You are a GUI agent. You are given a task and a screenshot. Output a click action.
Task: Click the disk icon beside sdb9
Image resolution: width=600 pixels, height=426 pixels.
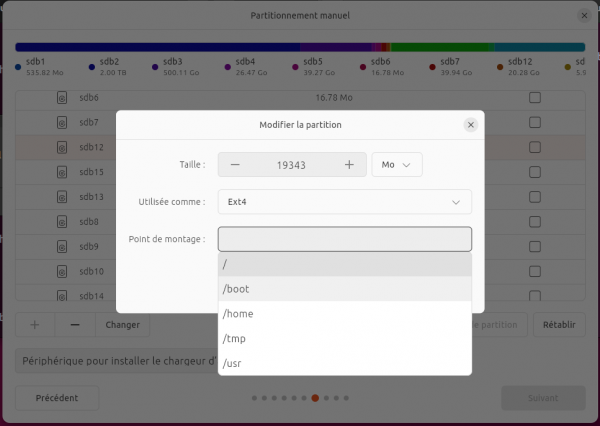click(x=62, y=247)
